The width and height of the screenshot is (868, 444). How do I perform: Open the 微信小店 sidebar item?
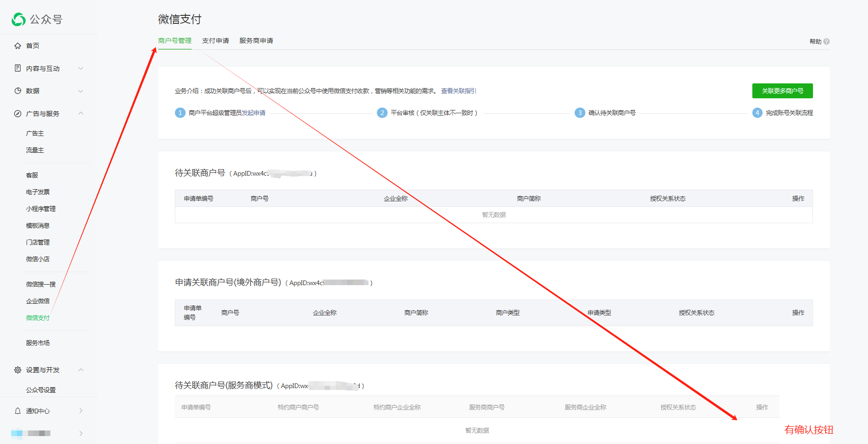click(x=38, y=259)
